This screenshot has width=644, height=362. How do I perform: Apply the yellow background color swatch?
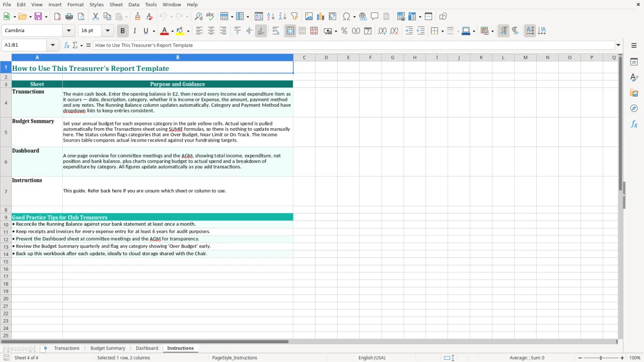(x=180, y=31)
